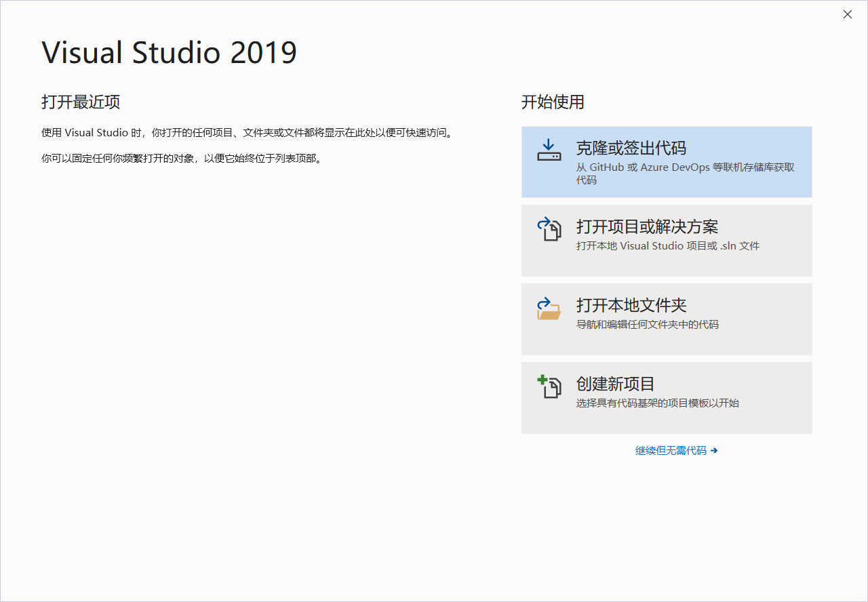Select the 打开项目或解决方案 heading
Screen dimensions: 868x602
point(647,226)
